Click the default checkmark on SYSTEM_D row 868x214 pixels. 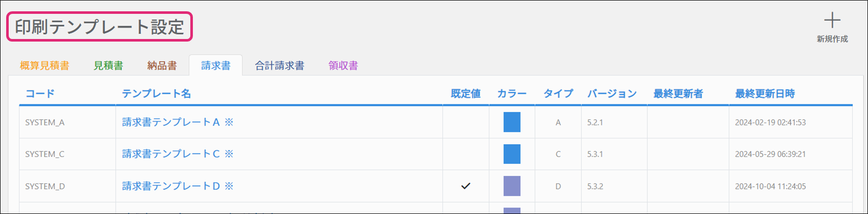pyautogui.click(x=465, y=186)
